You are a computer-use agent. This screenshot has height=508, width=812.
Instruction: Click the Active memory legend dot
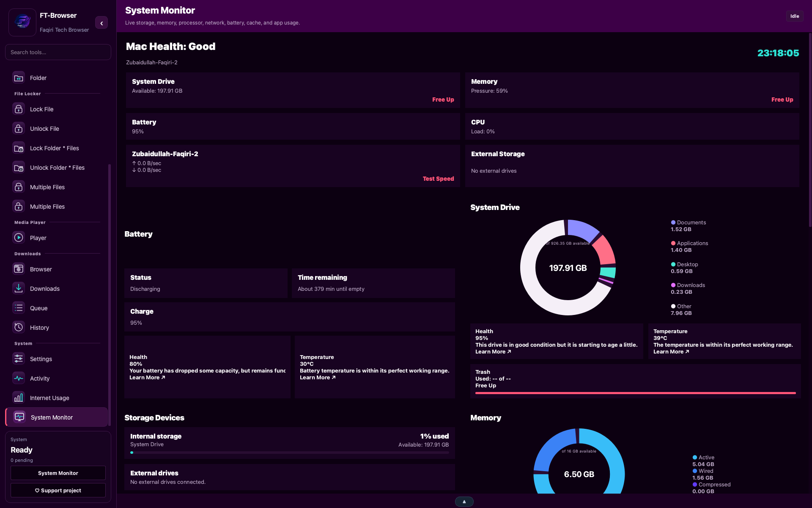(695, 458)
